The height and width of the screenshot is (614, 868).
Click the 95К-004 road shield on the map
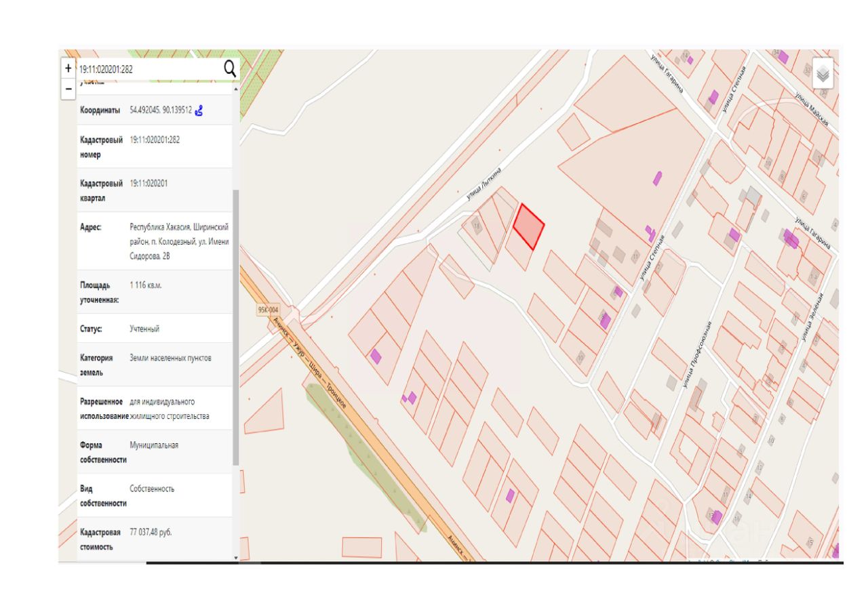click(x=268, y=310)
